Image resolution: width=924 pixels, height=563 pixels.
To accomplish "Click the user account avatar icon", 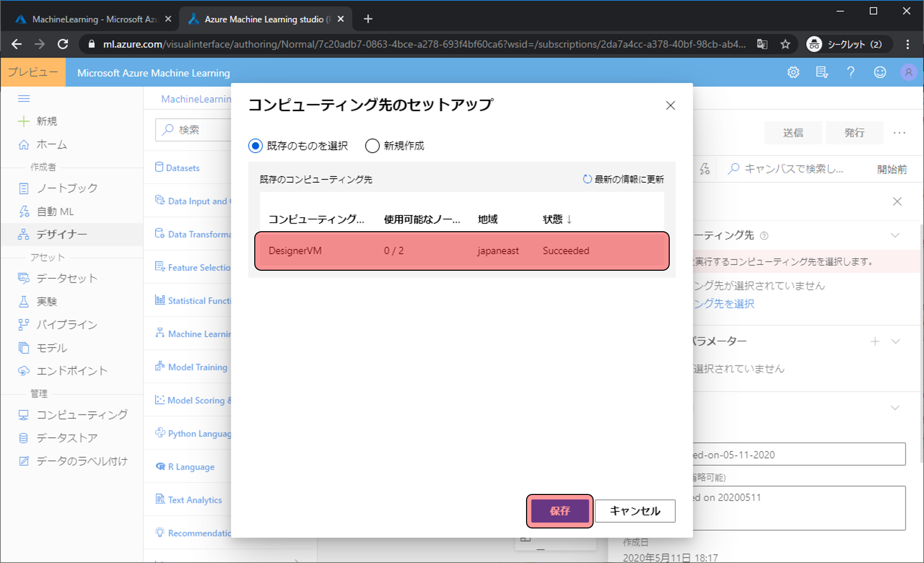I will [908, 73].
